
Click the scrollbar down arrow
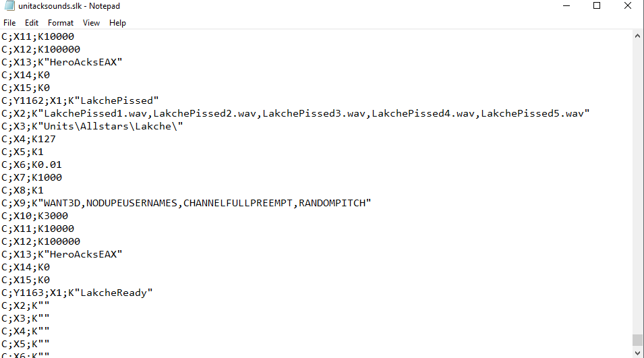[x=637, y=353]
